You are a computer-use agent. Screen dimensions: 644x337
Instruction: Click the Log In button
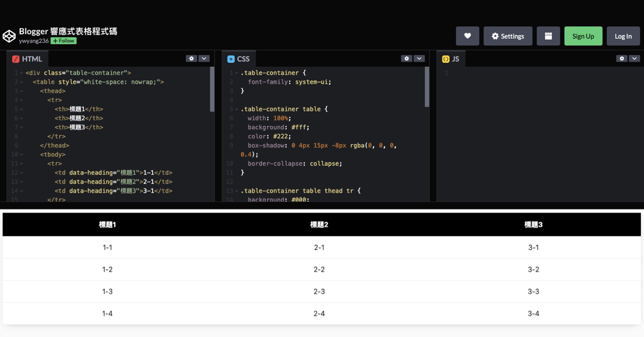pyautogui.click(x=624, y=36)
